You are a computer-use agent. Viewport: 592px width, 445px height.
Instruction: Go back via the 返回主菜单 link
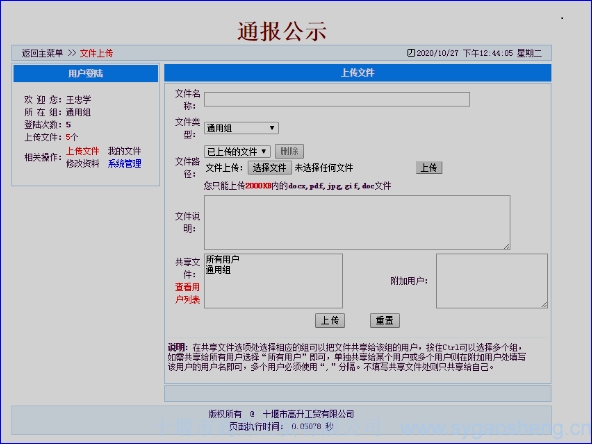tap(42, 53)
